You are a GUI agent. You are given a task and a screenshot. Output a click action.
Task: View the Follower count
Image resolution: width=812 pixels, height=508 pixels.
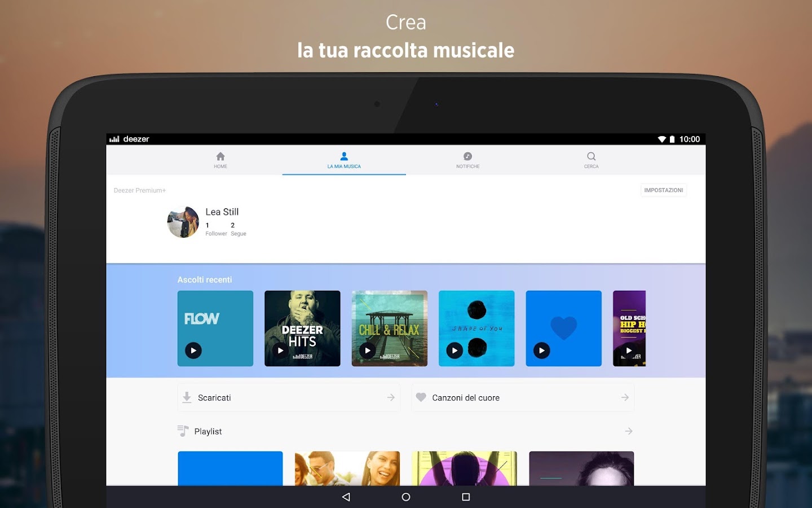[216, 229]
